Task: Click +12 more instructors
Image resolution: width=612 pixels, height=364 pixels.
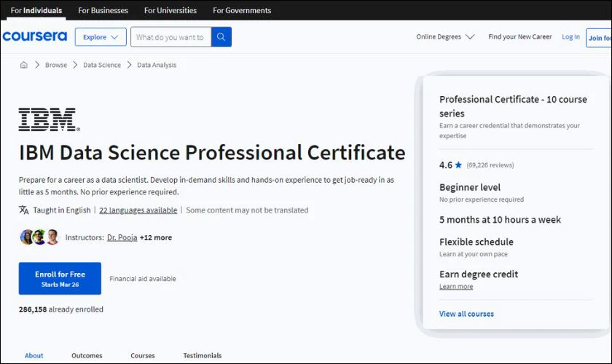Action: tap(156, 237)
